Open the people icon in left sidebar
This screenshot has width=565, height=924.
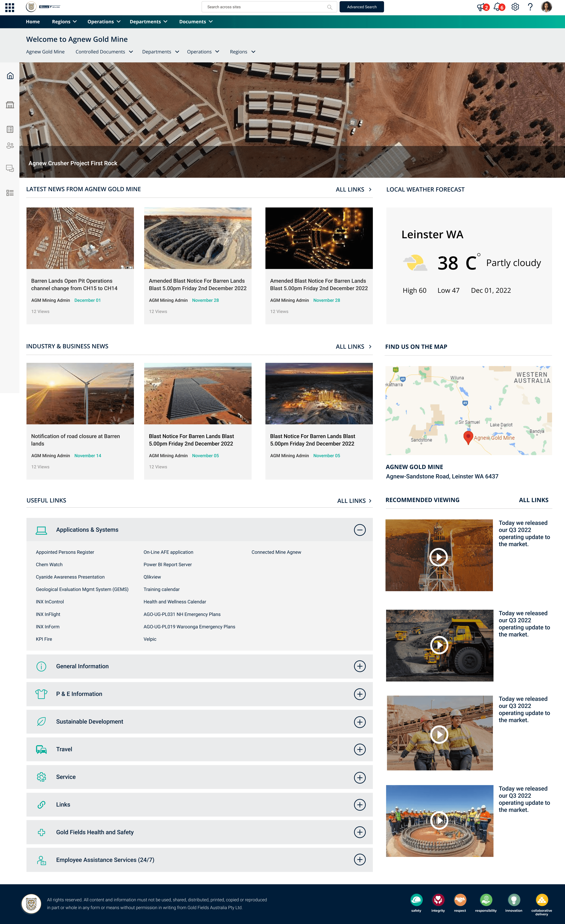point(10,146)
